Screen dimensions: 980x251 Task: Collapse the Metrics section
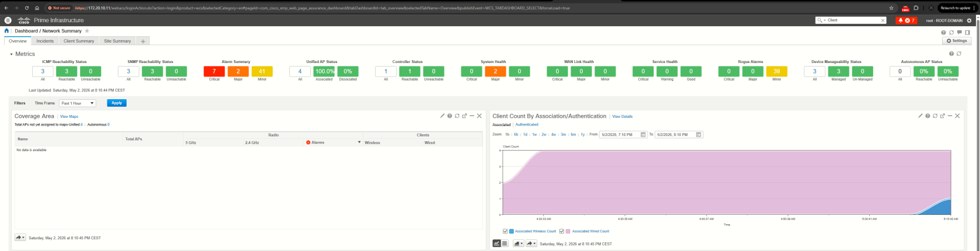(11, 54)
